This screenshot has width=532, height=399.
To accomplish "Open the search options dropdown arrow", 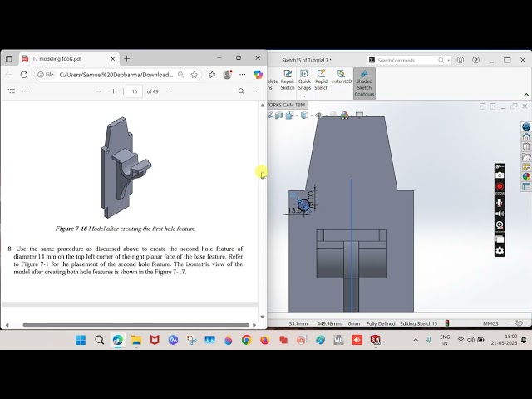I will click(x=448, y=61).
